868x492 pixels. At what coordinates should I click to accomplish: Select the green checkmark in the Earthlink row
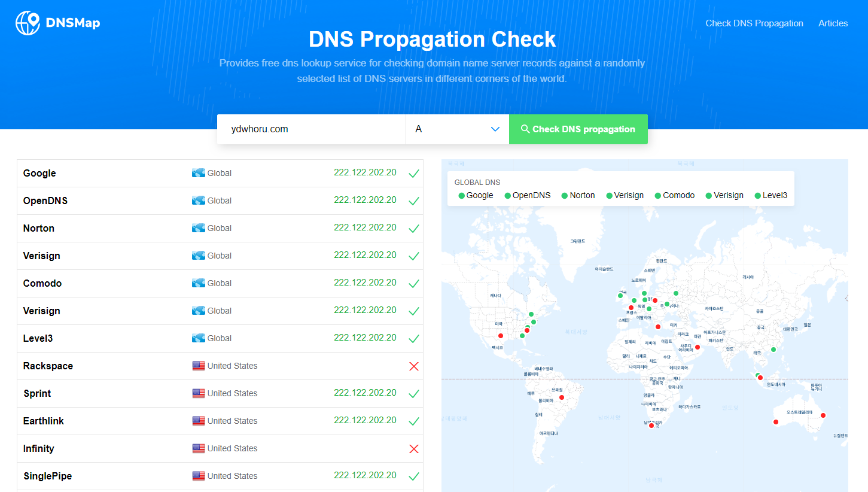pyautogui.click(x=413, y=421)
